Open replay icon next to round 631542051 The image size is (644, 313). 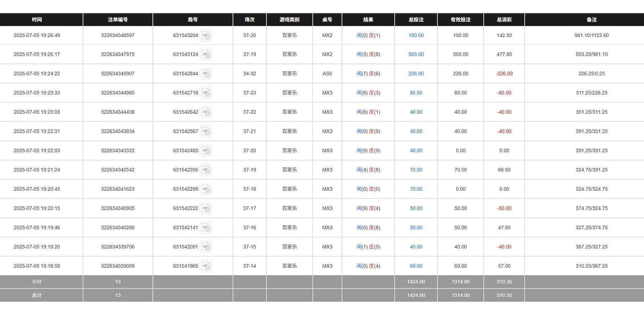[206, 247]
